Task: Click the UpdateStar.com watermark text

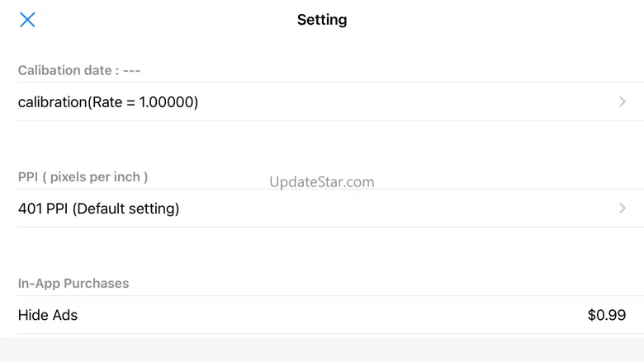Action: coord(322,182)
